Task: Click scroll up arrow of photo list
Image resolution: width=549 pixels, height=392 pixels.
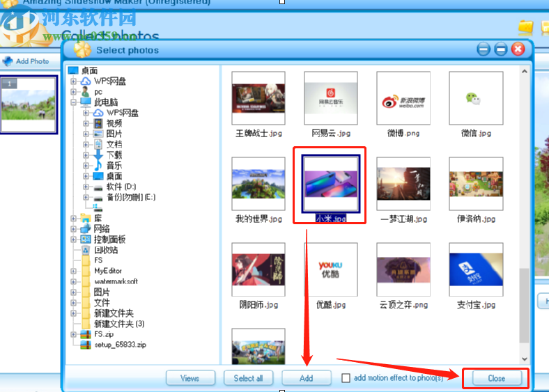Action: tap(524, 72)
